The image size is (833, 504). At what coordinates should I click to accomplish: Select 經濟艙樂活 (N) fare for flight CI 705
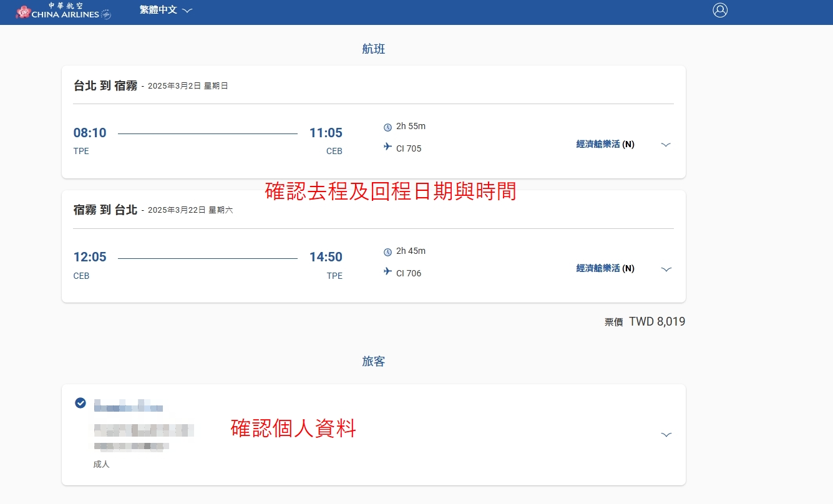[x=605, y=144]
